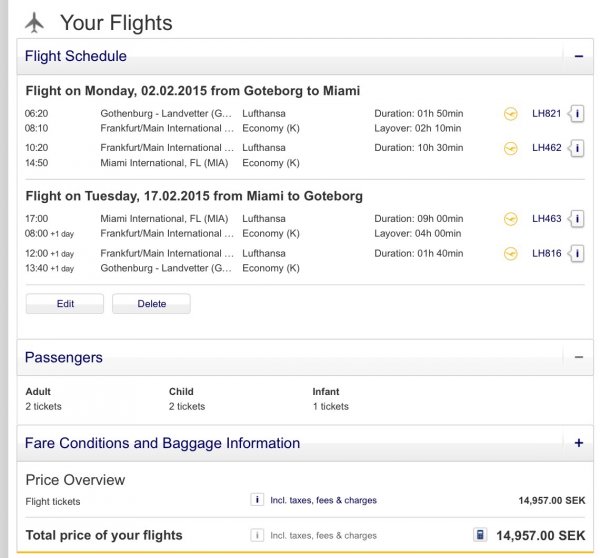Open flight number LH821 link
Screen dimensions: 600x558
click(x=546, y=114)
